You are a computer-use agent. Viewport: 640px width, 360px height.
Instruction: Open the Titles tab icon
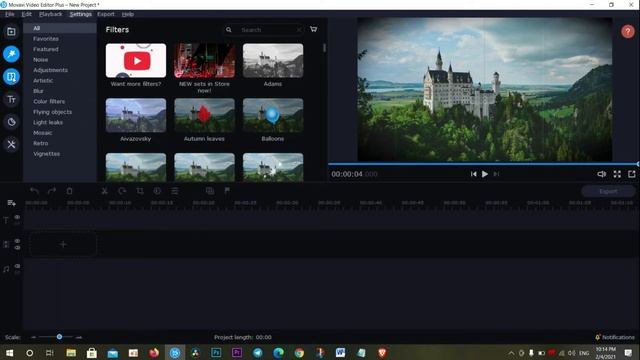pos(11,99)
